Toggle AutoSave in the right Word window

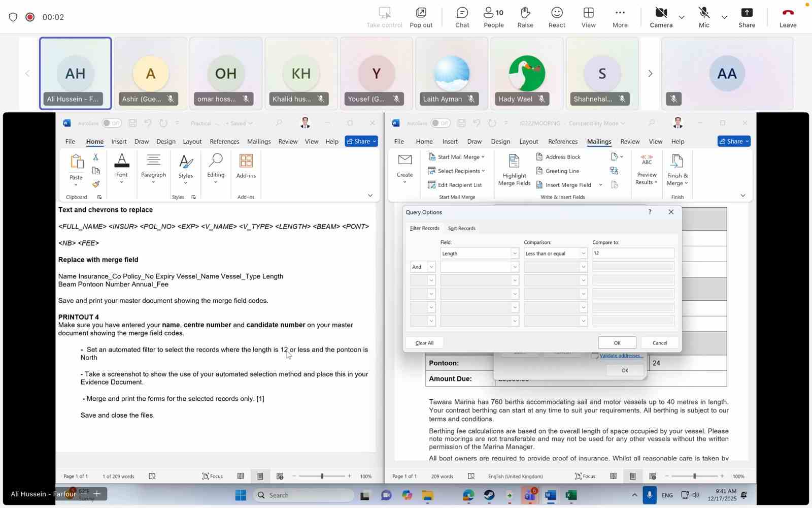(441, 123)
